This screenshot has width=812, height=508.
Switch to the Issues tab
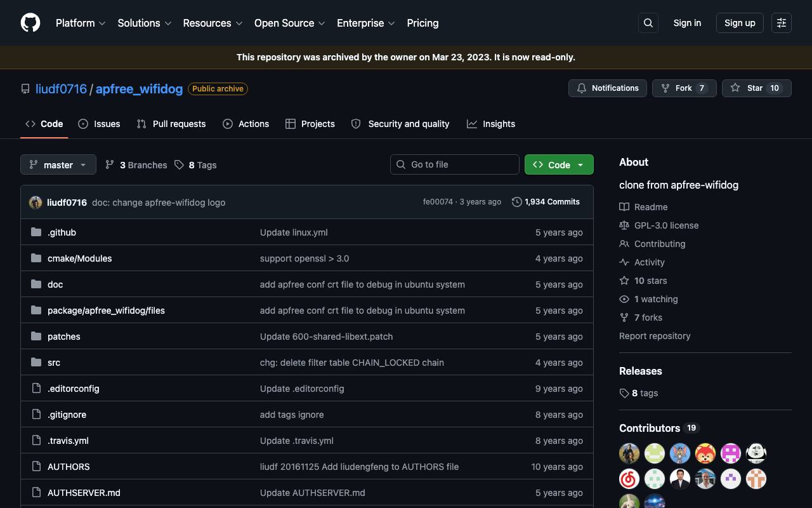pos(99,124)
